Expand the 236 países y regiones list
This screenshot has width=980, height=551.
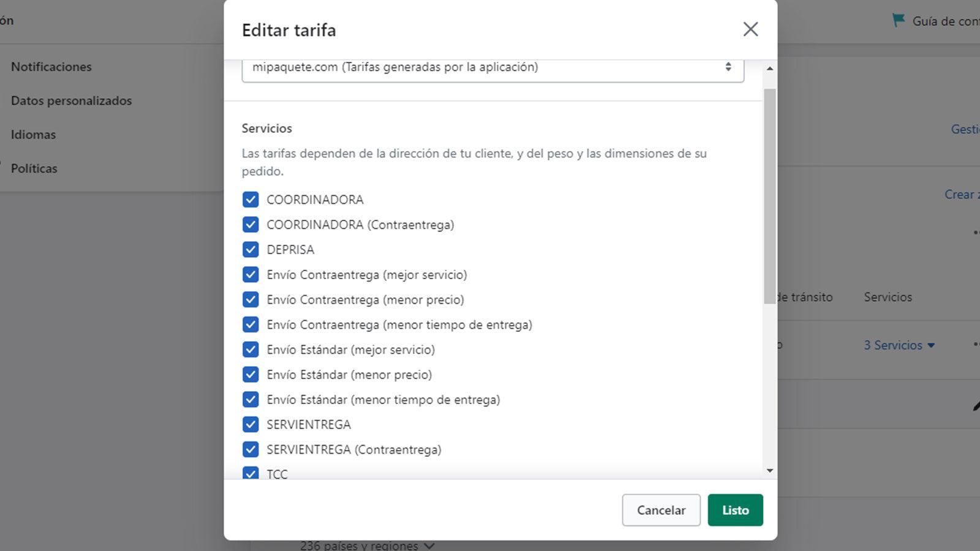[366, 545]
